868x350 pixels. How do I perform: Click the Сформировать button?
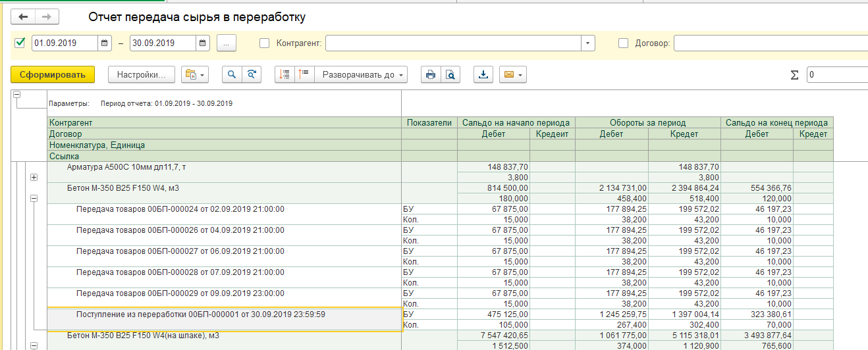[x=53, y=75]
